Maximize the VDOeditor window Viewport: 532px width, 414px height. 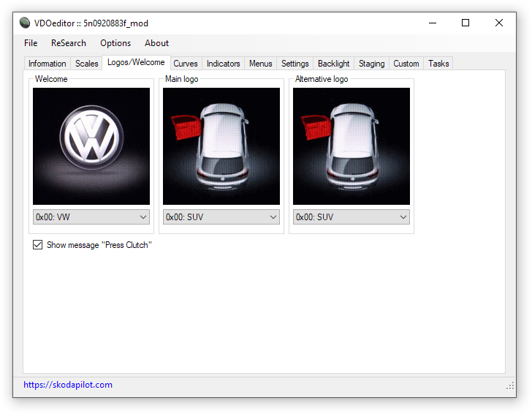tap(465, 23)
